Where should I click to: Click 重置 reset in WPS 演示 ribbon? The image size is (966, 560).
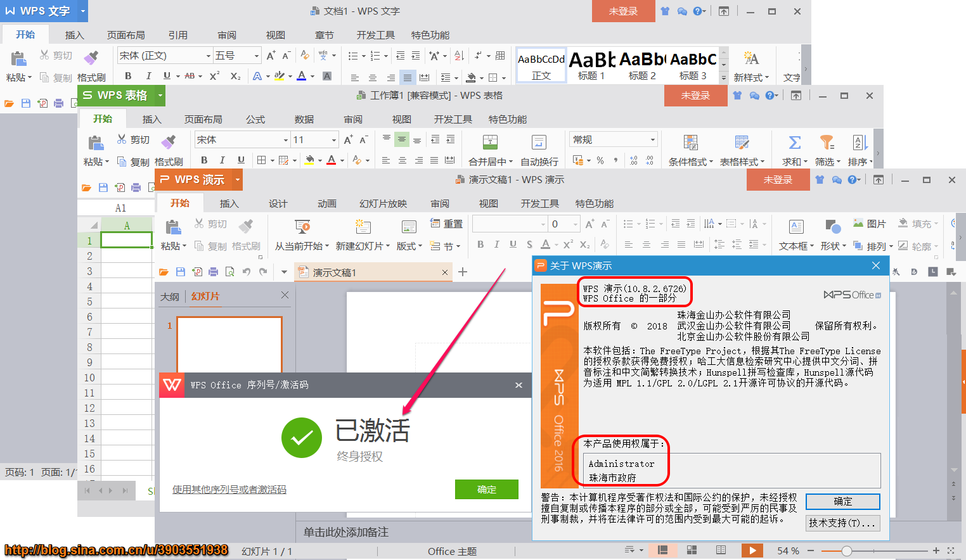(x=446, y=224)
